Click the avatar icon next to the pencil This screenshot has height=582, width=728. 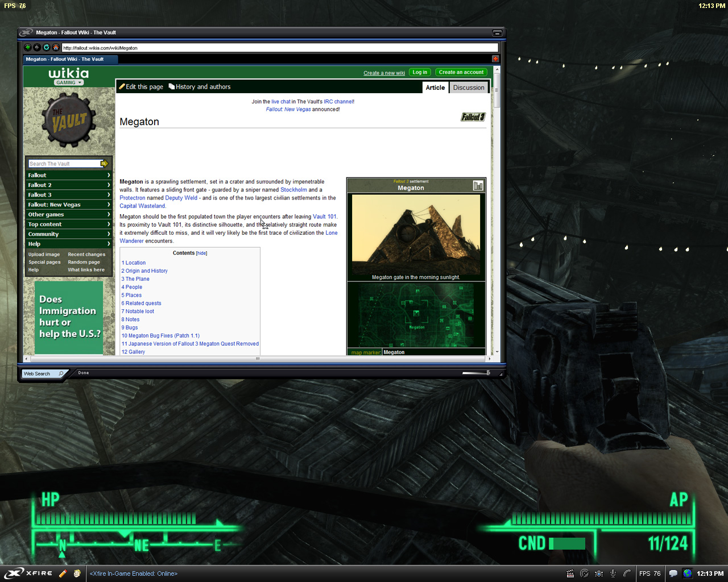click(x=77, y=573)
